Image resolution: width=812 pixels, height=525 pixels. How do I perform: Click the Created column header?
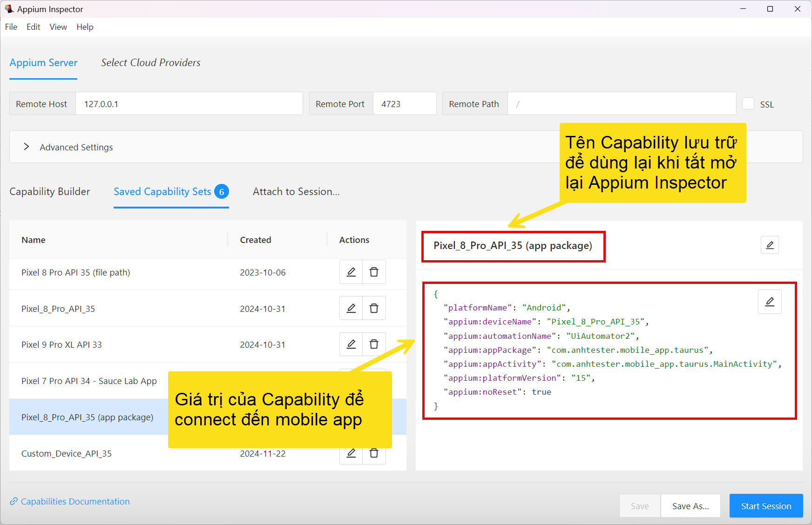coord(255,240)
